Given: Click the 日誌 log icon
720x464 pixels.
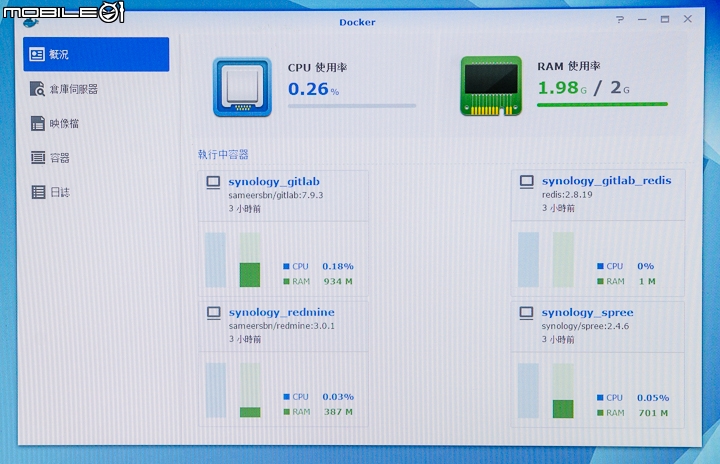Looking at the screenshot, I should point(38,192).
